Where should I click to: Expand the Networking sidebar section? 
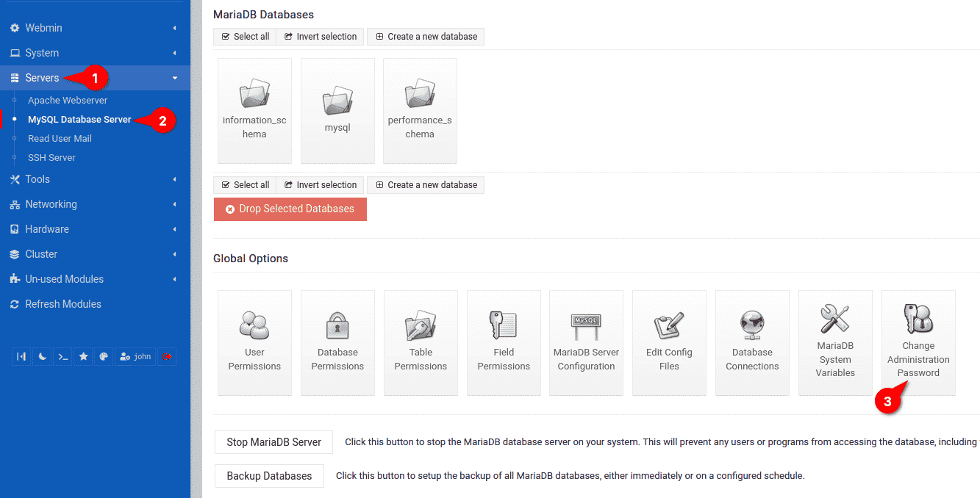(95, 204)
